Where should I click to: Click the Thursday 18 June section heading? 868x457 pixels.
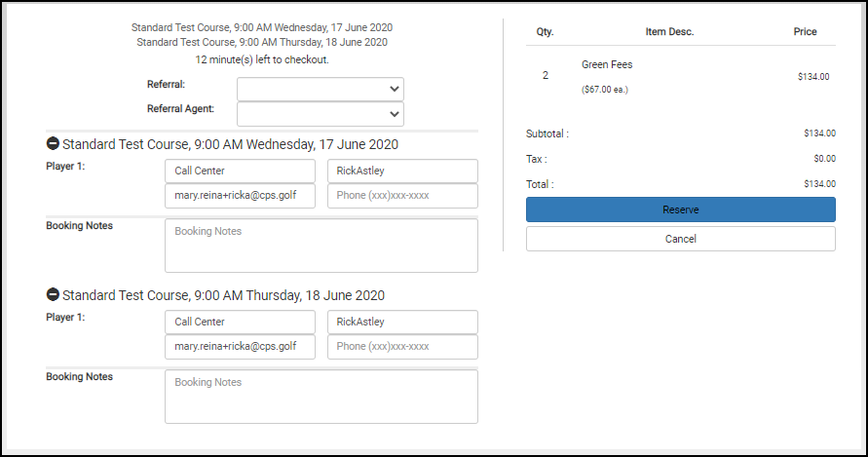224,295
